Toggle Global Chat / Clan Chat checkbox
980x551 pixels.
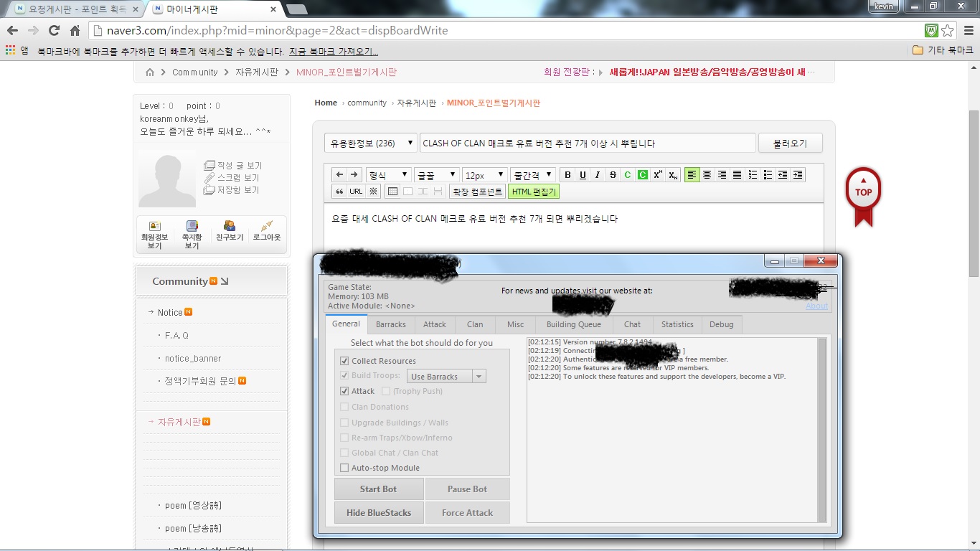click(x=344, y=453)
